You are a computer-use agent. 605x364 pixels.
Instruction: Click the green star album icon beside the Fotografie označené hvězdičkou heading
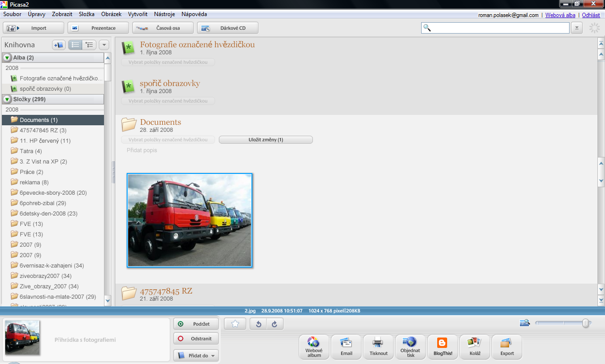coord(128,48)
